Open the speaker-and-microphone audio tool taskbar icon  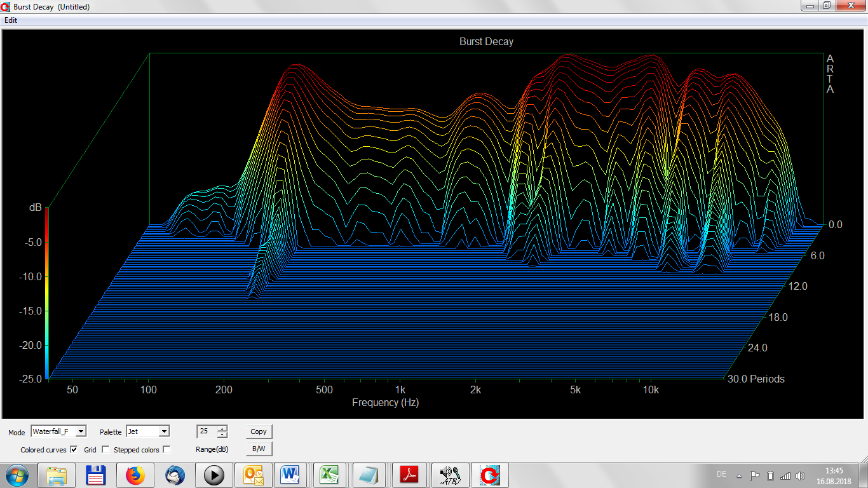point(450,475)
